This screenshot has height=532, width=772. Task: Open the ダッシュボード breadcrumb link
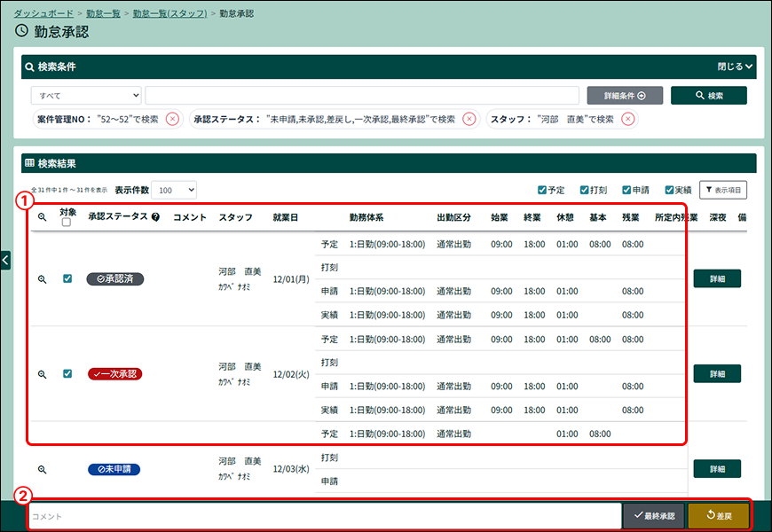pyautogui.click(x=43, y=14)
